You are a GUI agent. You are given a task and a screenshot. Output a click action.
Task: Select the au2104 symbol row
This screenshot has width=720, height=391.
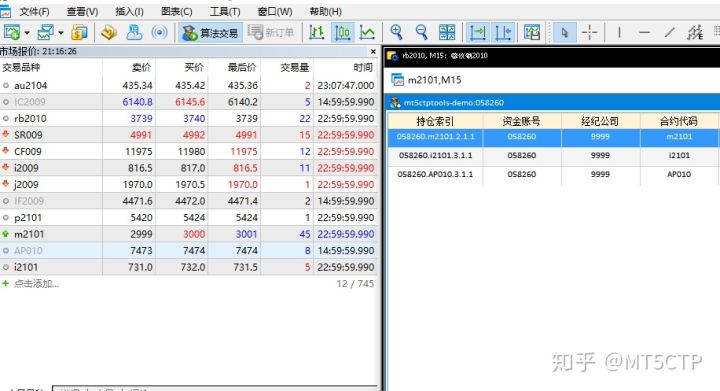(x=189, y=85)
